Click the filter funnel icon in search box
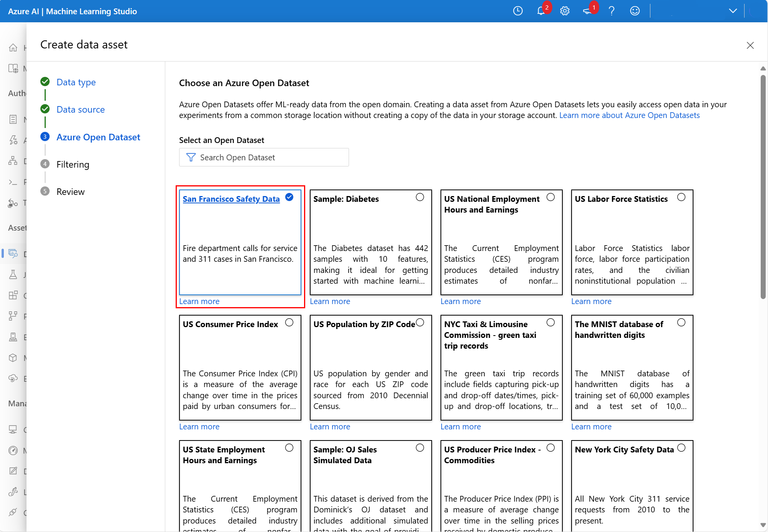The image size is (768, 532). click(191, 158)
